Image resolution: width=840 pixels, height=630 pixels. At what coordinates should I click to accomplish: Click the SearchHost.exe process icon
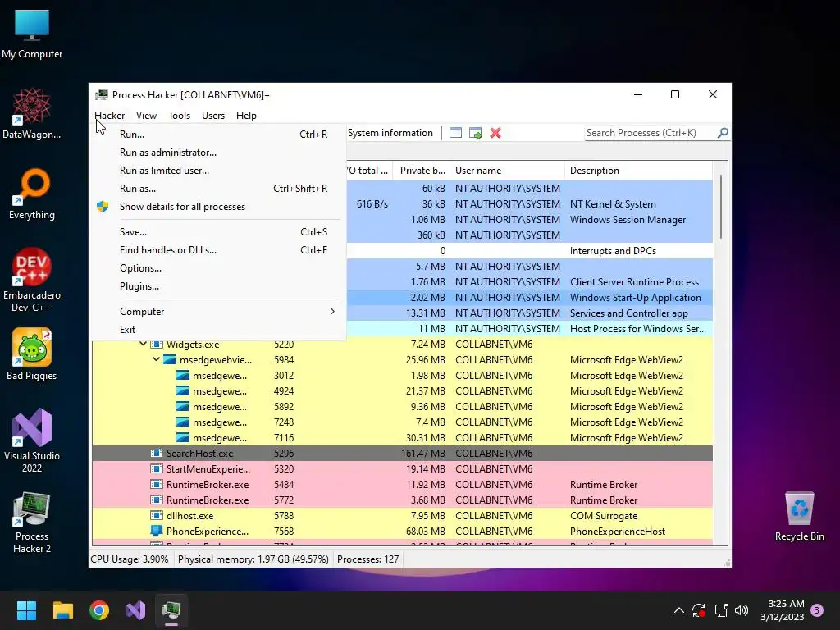click(157, 453)
